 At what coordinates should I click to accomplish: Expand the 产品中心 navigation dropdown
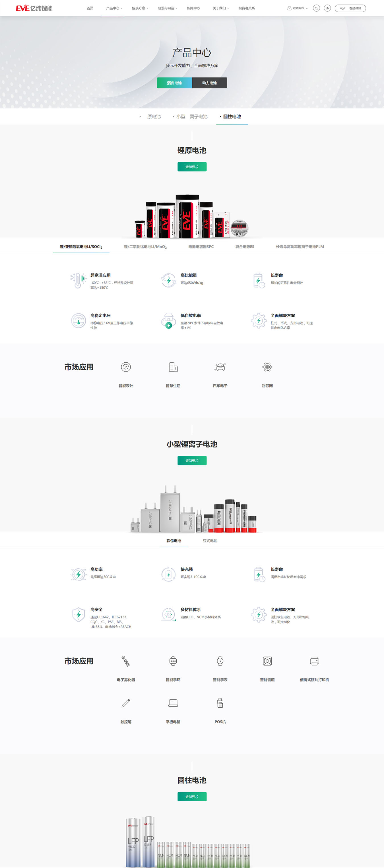(114, 9)
